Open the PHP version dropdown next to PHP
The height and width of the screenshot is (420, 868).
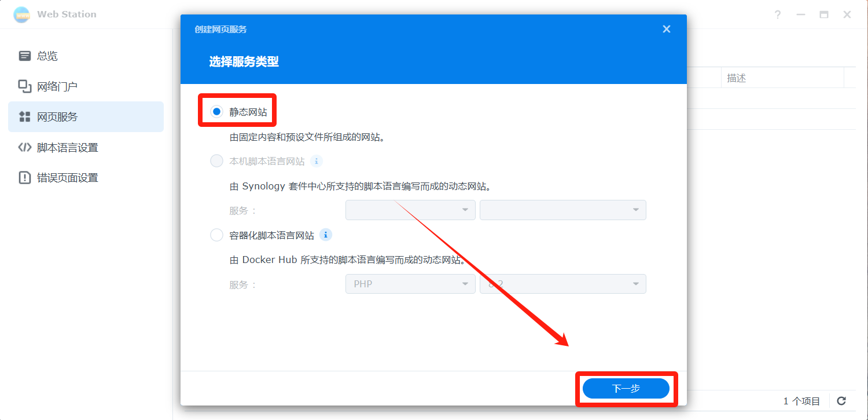(x=562, y=284)
